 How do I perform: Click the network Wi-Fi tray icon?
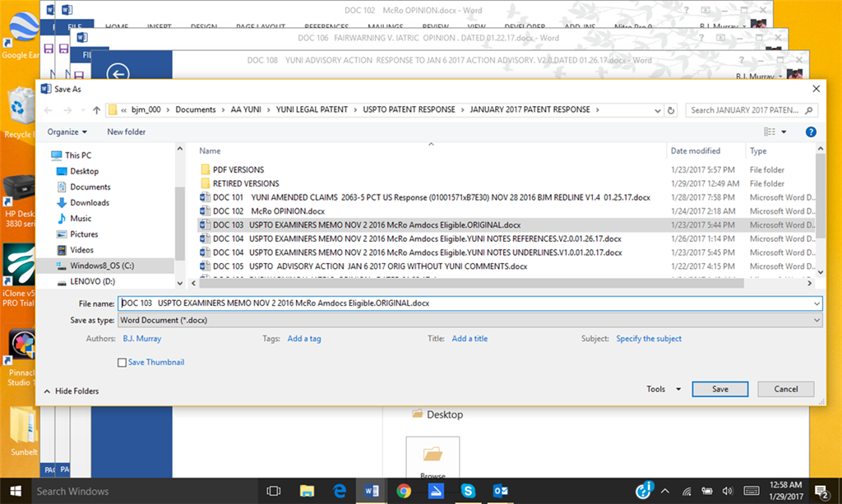tap(687, 491)
